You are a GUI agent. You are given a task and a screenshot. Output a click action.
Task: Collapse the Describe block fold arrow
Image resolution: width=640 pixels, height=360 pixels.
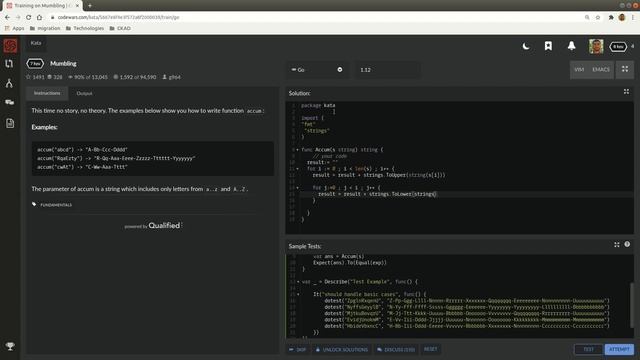pyautogui.click(x=298, y=282)
